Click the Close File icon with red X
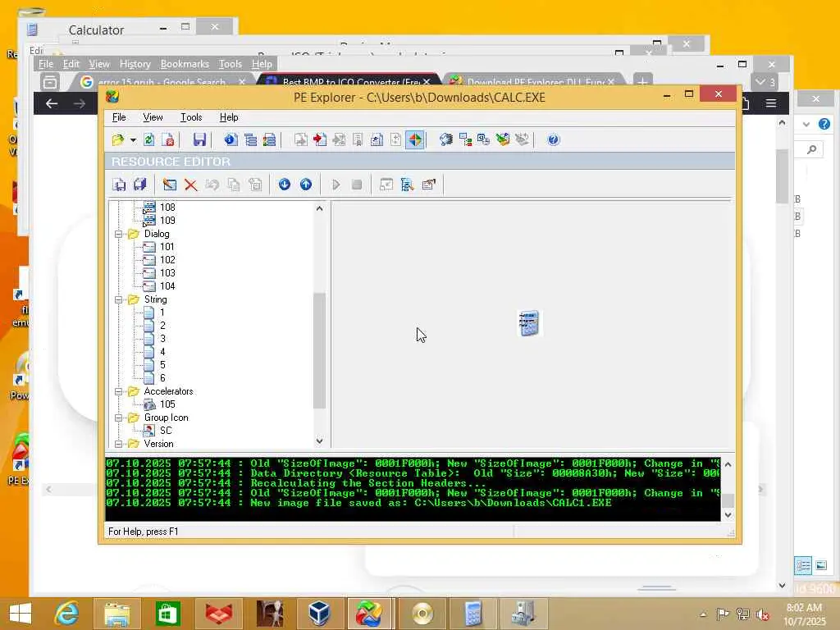Viewport: 840px width, 630px height. point(168,139)
